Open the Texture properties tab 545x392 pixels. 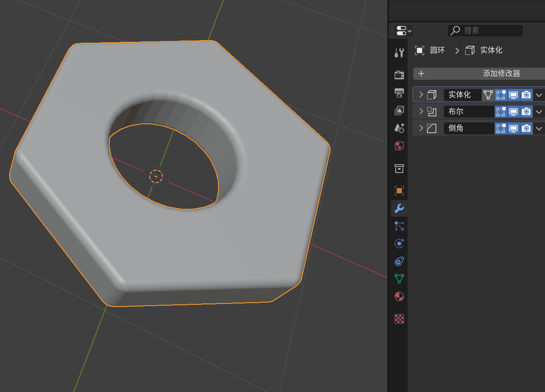click(x=399, y=319)
